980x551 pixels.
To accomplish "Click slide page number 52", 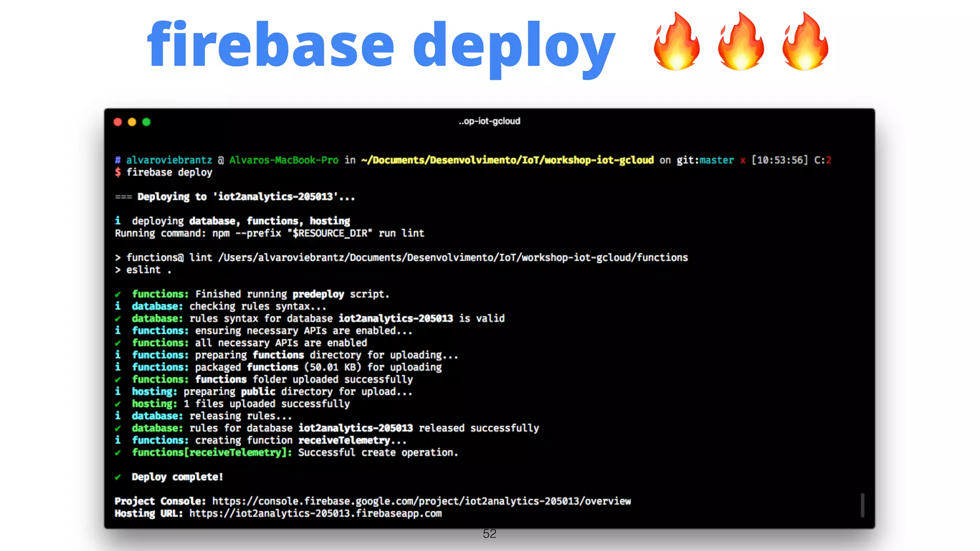I will point(490,534).
